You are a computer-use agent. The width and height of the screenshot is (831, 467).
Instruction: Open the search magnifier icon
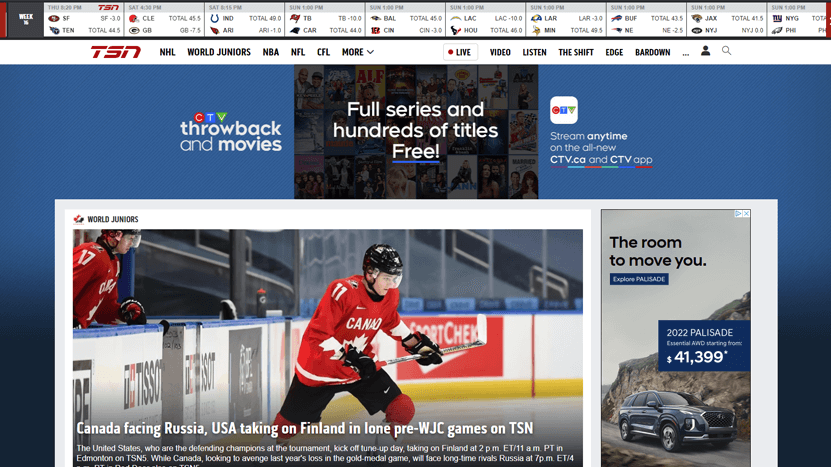tap(727, 51)
